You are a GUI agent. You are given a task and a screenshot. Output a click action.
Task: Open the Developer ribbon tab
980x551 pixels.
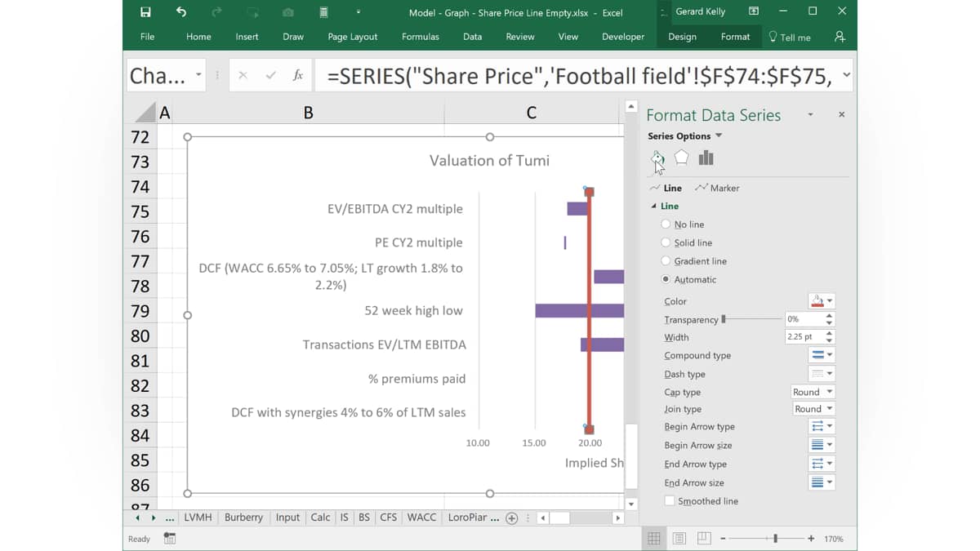coord(623,37)
